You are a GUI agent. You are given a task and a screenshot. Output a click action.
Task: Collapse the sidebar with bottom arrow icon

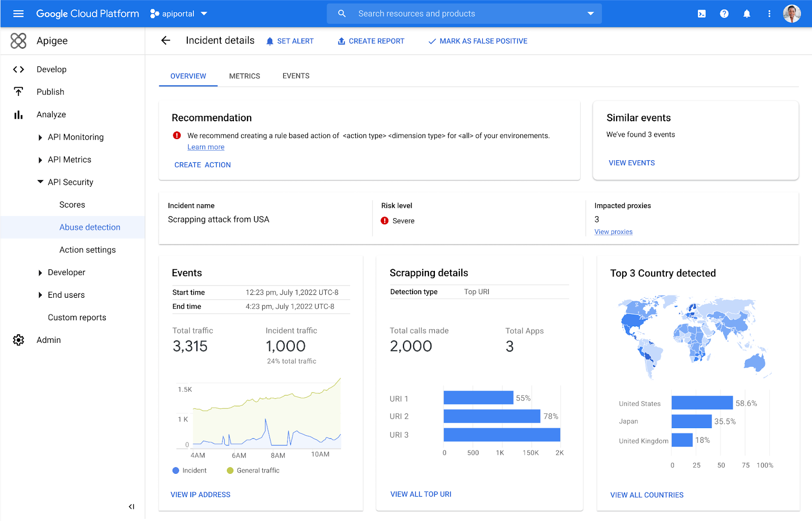(131, 506)
